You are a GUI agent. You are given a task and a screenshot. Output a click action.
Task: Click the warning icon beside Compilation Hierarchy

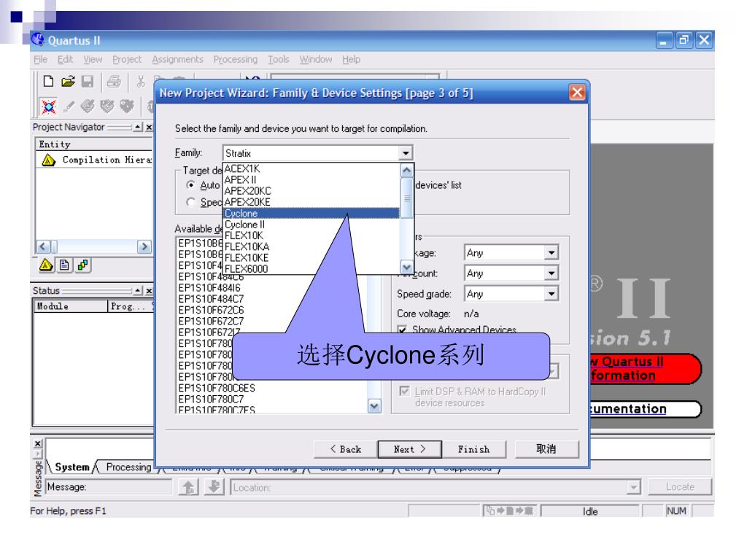[49, 160]
